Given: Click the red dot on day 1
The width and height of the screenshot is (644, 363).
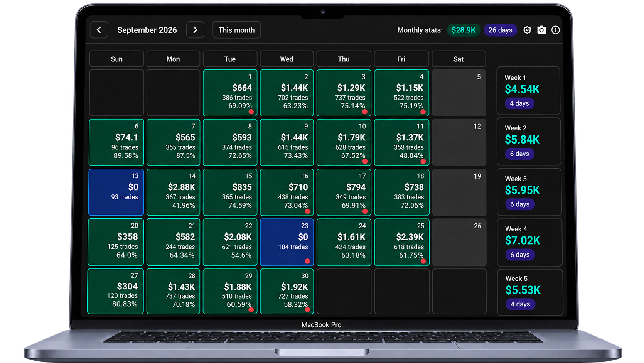Looking at the screenshot, I should point(251,112).
